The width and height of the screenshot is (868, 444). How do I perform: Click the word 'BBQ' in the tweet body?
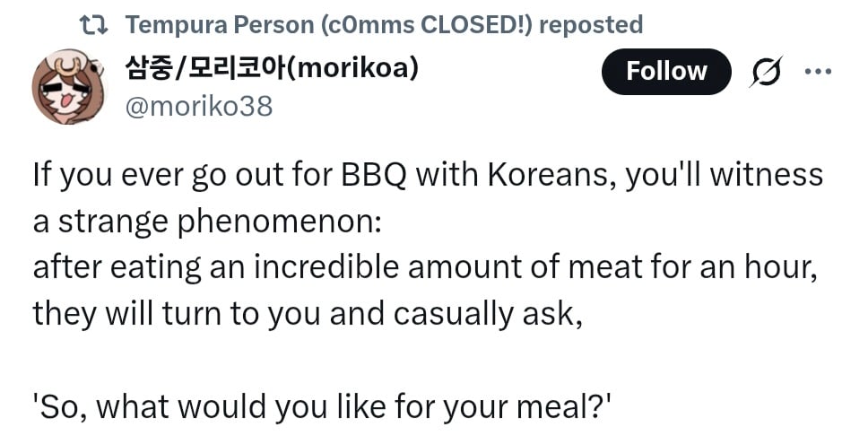click(374, 175)
